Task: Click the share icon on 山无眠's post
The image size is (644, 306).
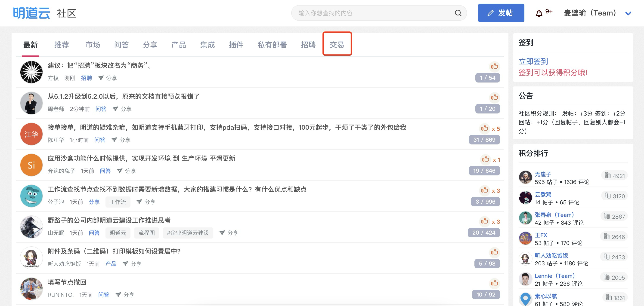Action: coord(222,233)
